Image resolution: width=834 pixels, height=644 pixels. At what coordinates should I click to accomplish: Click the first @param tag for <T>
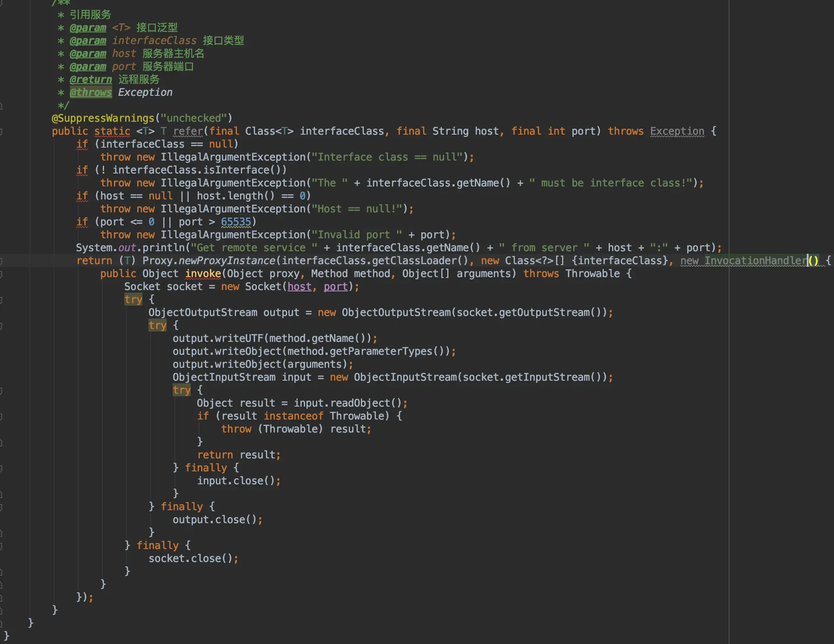tap(88, 28)
